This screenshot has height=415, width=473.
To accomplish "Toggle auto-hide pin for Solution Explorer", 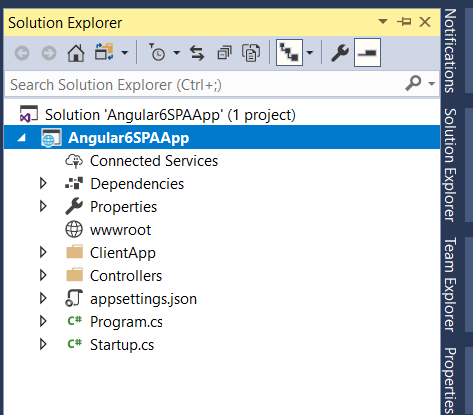I will coord(404,22).
